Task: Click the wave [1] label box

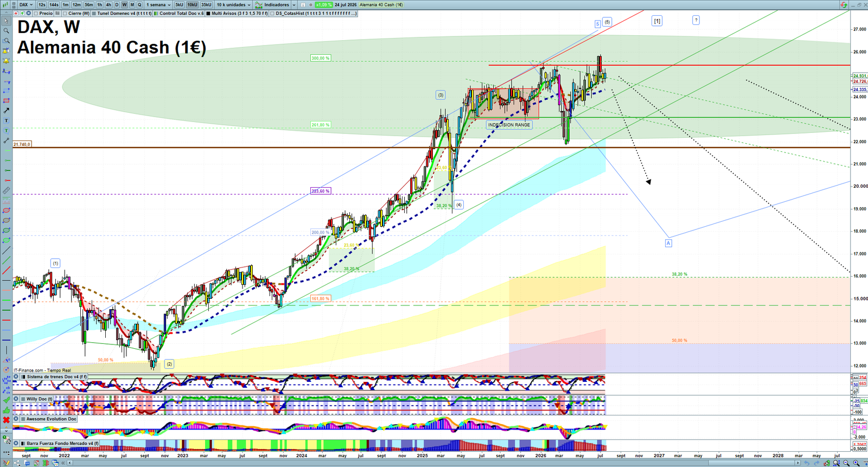Action: (x=657, y=21)
